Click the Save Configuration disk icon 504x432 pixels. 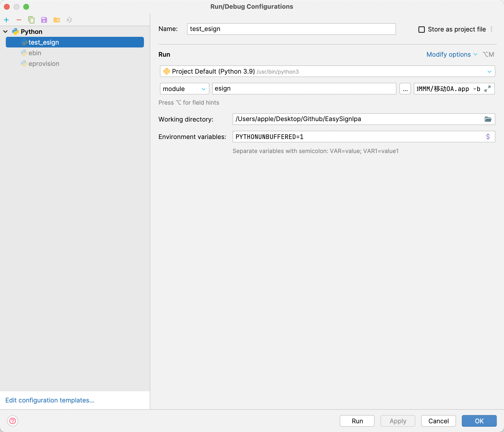(44, 20)
